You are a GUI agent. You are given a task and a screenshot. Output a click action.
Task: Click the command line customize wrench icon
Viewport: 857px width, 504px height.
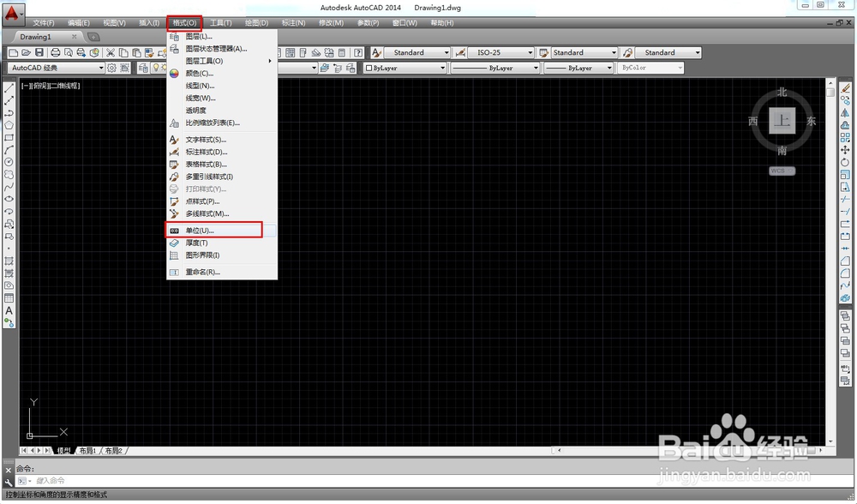click(9, 482)
